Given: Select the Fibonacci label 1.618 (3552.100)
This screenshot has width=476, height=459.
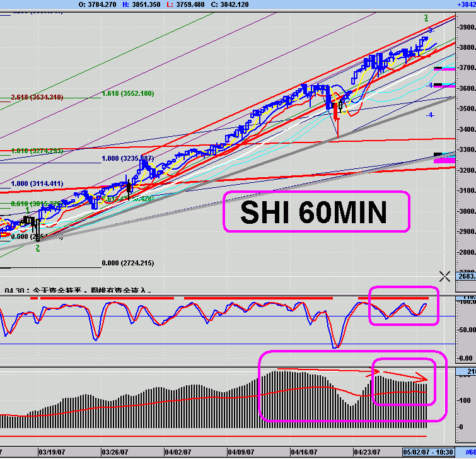Looking at the screenshot, I should point(128,93).
